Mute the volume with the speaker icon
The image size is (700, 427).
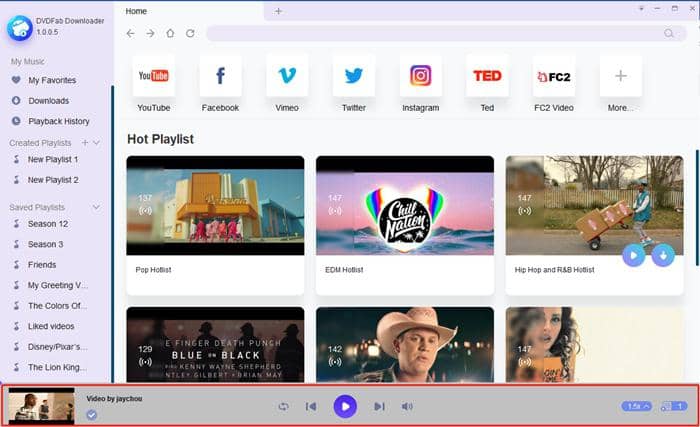(407, 406)
